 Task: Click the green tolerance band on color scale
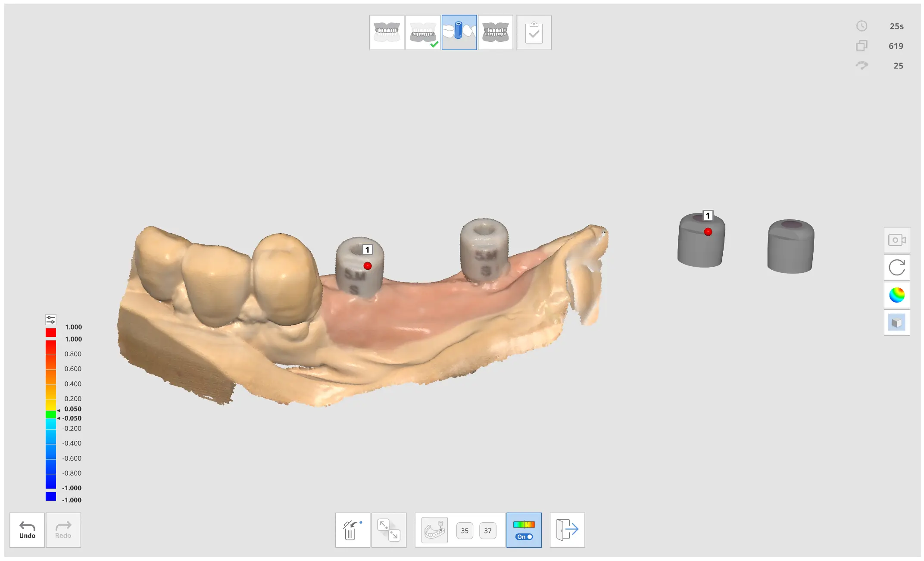pyautogui.click(x=51, y=415)
